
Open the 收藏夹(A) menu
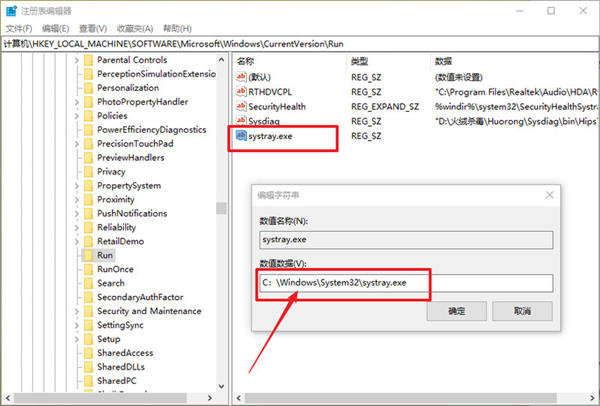tap(135, 29)
